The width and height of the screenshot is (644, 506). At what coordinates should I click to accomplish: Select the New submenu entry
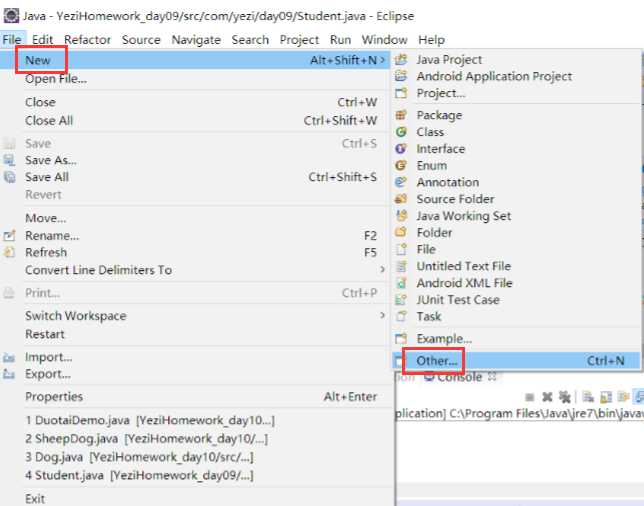tap(195, 60)
